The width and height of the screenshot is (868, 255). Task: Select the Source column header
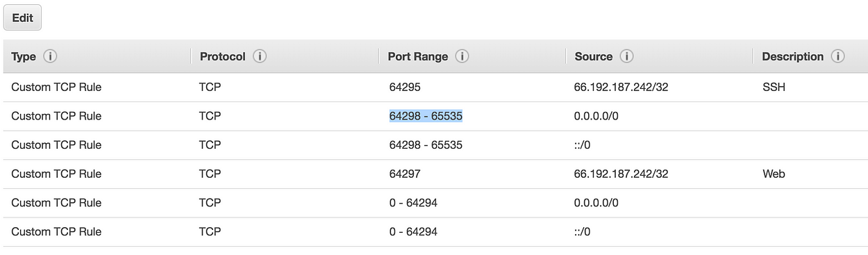(x=594, y=57)
